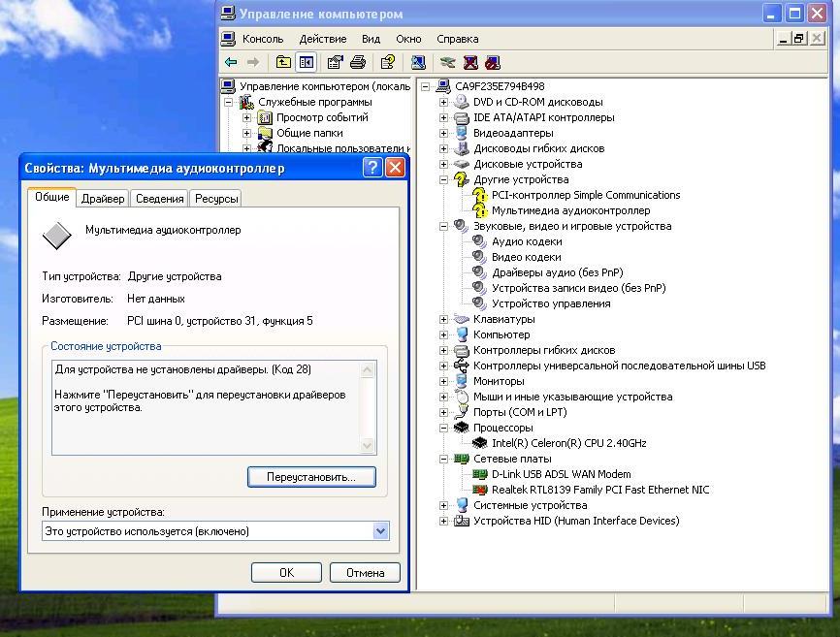The image size is (840, 637).
Task: Click the Переустановить button
Action: (311, 477)
